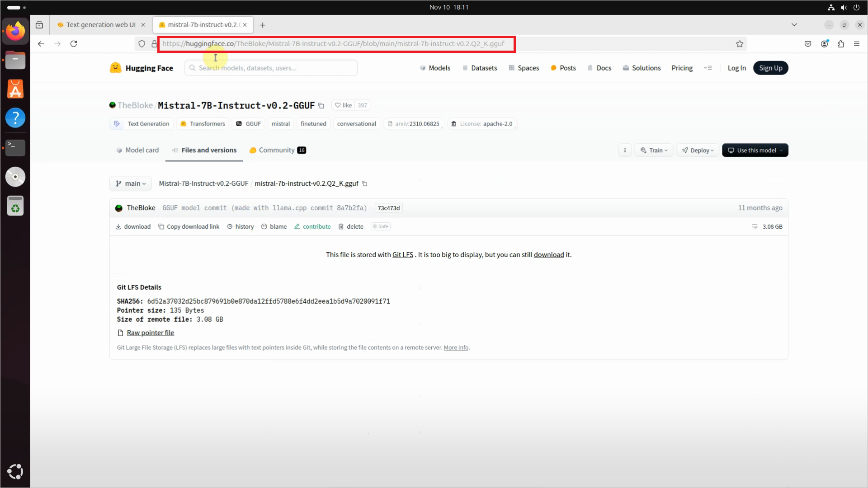The height and width of the screenshot is (488, 868).
Task: Click the TheBloke author link in title
Action: (x=135, y=105)
